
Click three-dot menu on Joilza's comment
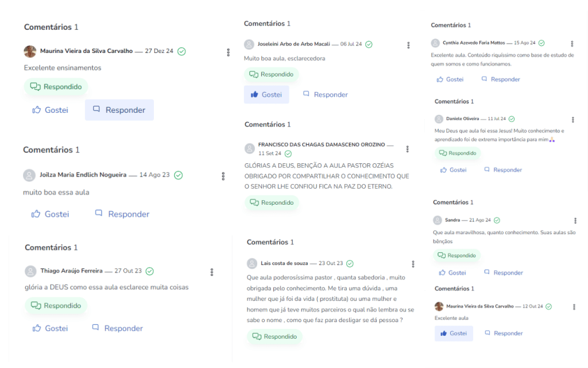pyautogui.click(x=223, y=176)
